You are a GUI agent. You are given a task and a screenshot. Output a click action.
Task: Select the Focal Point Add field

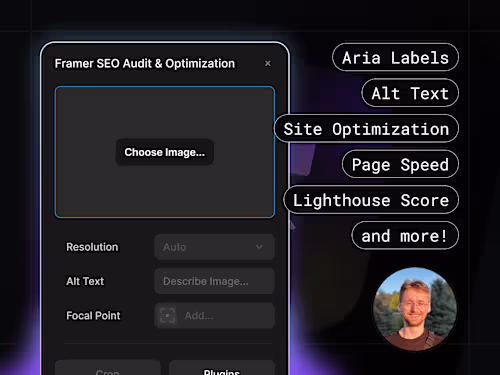pos(214,315)
